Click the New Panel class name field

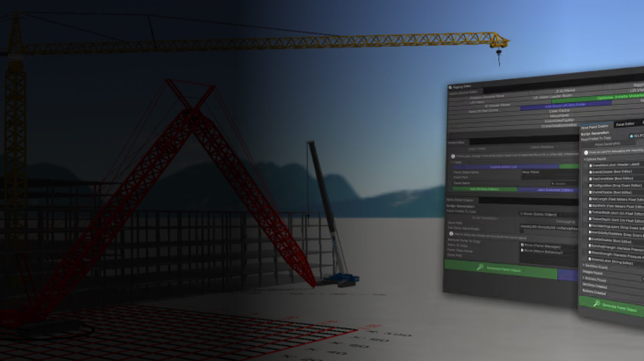pos(550,172)
